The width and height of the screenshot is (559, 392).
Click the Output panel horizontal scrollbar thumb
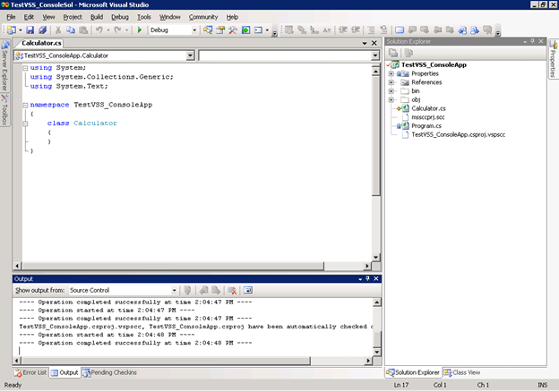point(166,361)
